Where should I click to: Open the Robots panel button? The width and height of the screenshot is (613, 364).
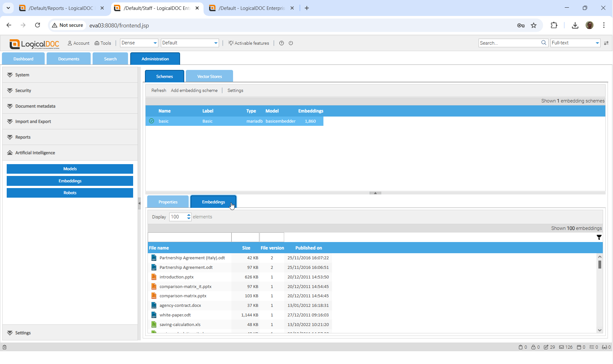tap(70, 193)
